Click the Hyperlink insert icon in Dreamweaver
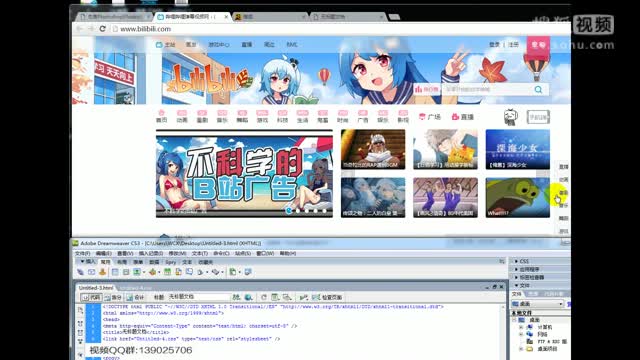640x360 pixels. point(80,272)
